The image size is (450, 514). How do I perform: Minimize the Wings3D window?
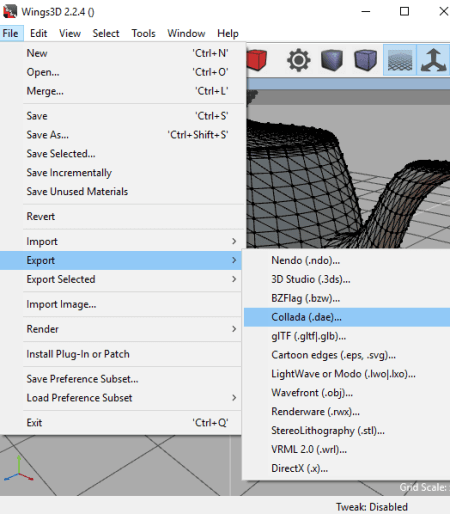[x=366, y=12]
